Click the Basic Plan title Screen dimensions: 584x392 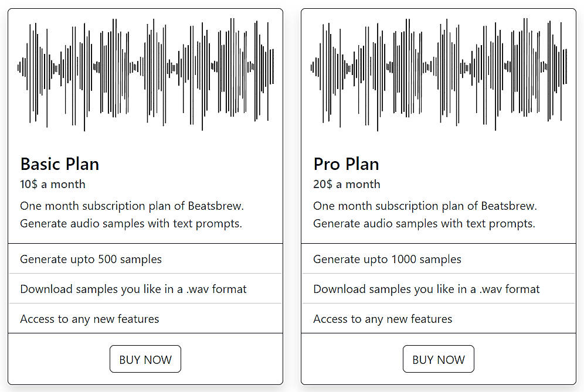[x=59, y=164]
